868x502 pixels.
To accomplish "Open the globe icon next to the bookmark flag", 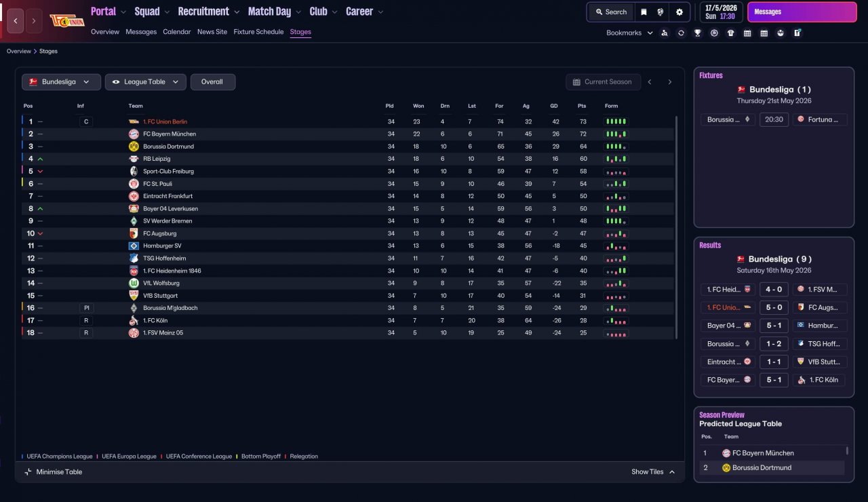I will click(x=660, y=12).
